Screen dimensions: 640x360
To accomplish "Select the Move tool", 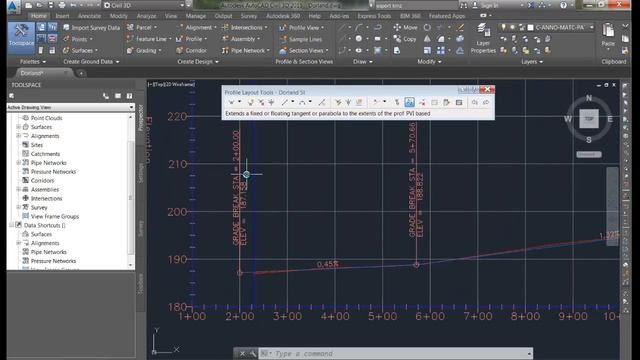I will click(405, 27).
